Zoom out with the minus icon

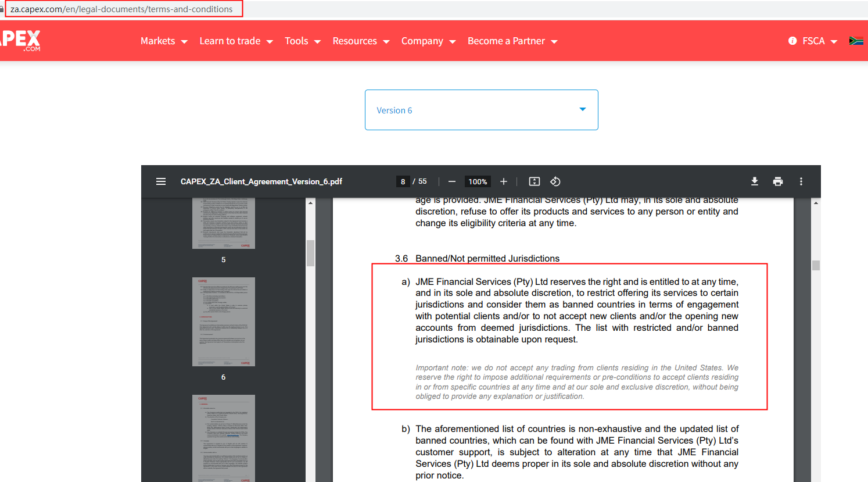(x=451, y=181)
